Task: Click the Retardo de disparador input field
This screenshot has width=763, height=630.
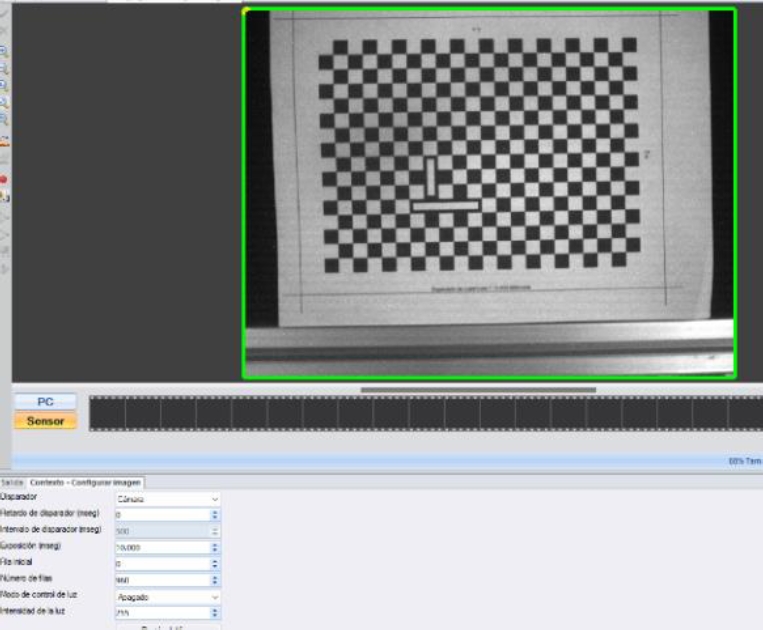Action: 162,514
